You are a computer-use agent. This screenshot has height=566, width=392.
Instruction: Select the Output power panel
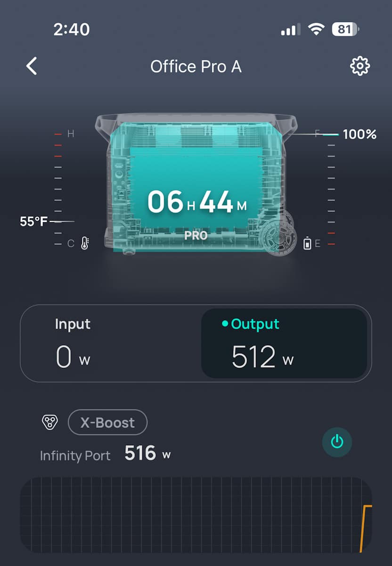tap(284, 343)
